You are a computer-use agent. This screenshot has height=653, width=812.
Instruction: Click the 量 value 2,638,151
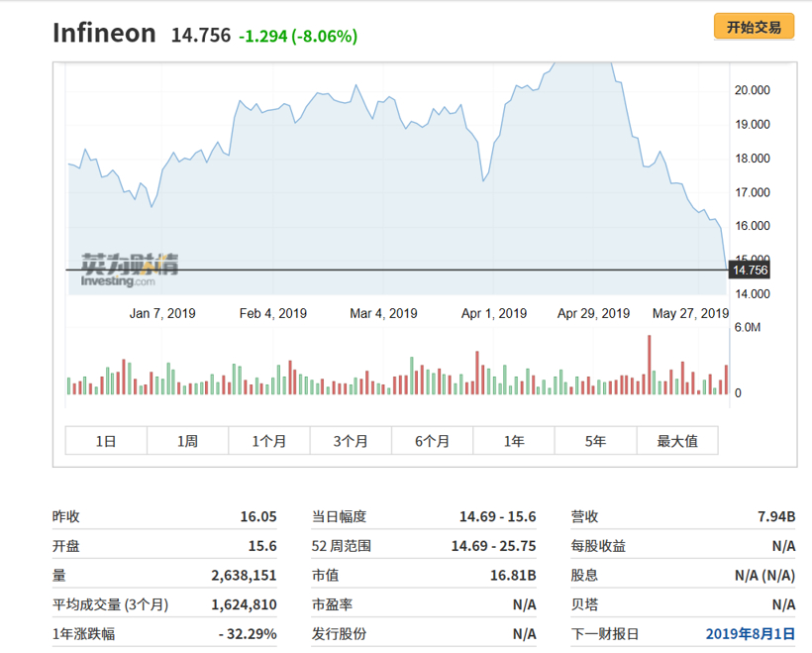pyautogui.click(x=244, y=576)
